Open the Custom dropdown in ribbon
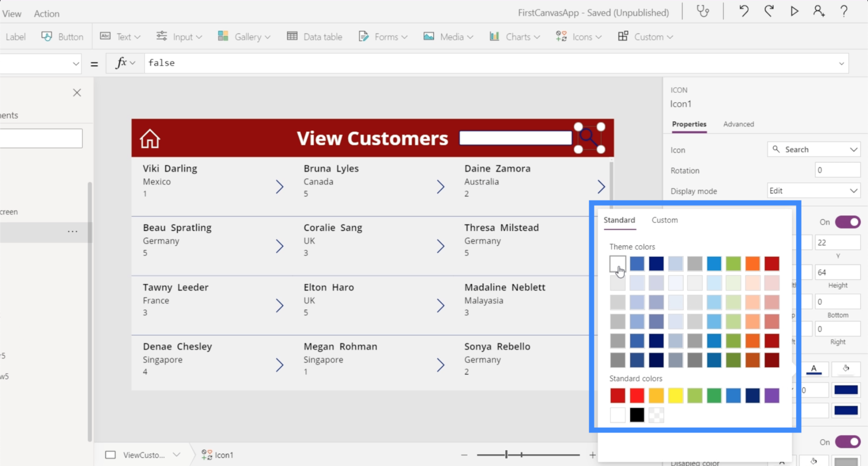 (645, 37)
